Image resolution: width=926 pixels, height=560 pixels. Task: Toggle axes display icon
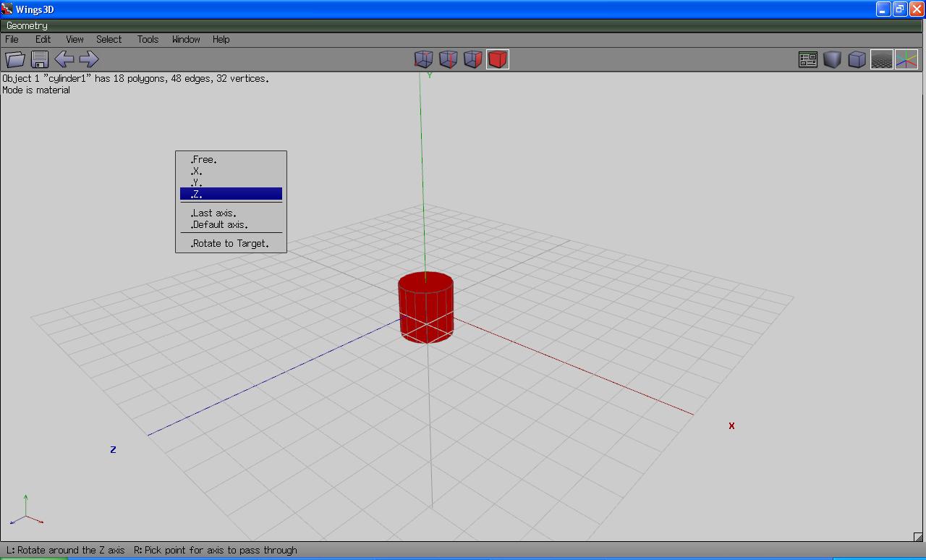[x=906, y=59]
